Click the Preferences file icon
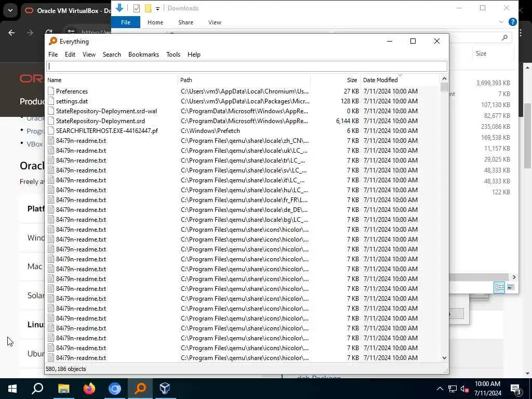The height and width of the screenshot is (399, 532). point(51,91)
